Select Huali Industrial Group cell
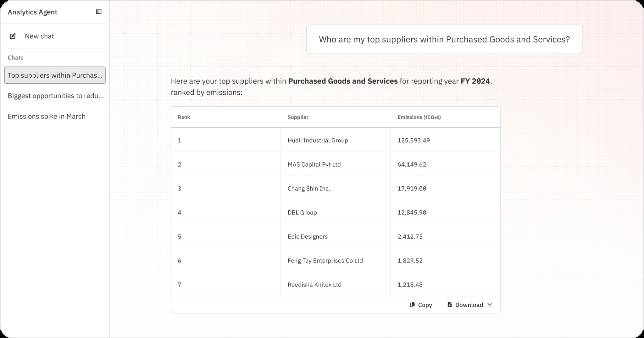 336,140
